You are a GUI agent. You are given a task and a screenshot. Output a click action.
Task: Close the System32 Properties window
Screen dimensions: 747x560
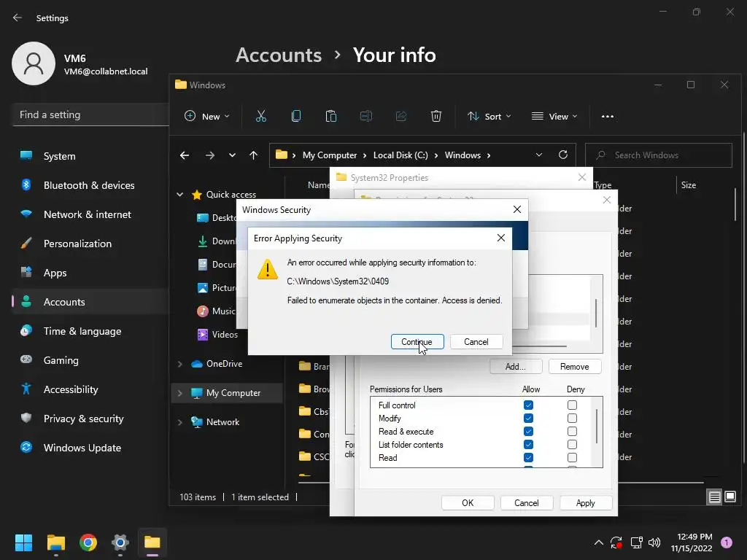(x=581, y=177)
